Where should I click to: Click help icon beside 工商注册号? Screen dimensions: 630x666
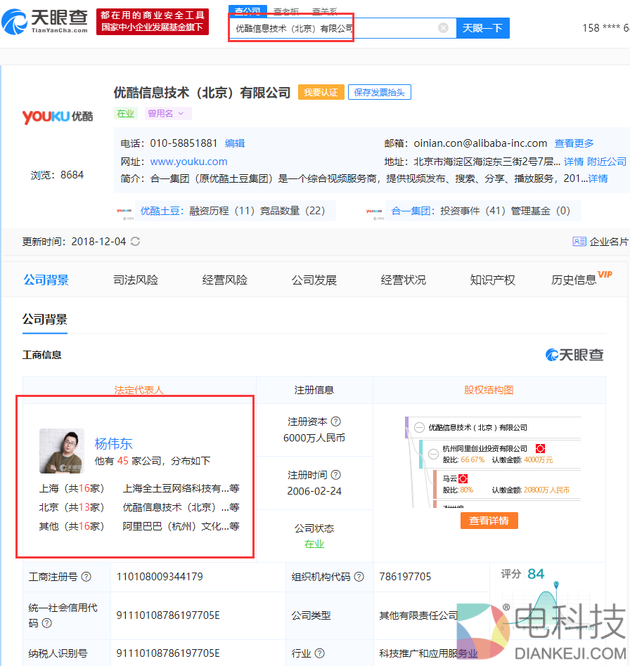86,576
